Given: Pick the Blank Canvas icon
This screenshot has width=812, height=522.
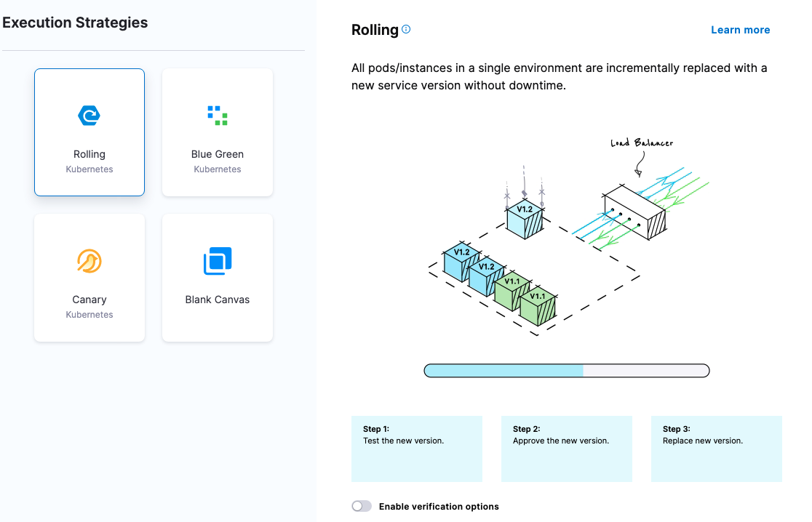Looking at the screenshot, I should click(x=217, y=261).
